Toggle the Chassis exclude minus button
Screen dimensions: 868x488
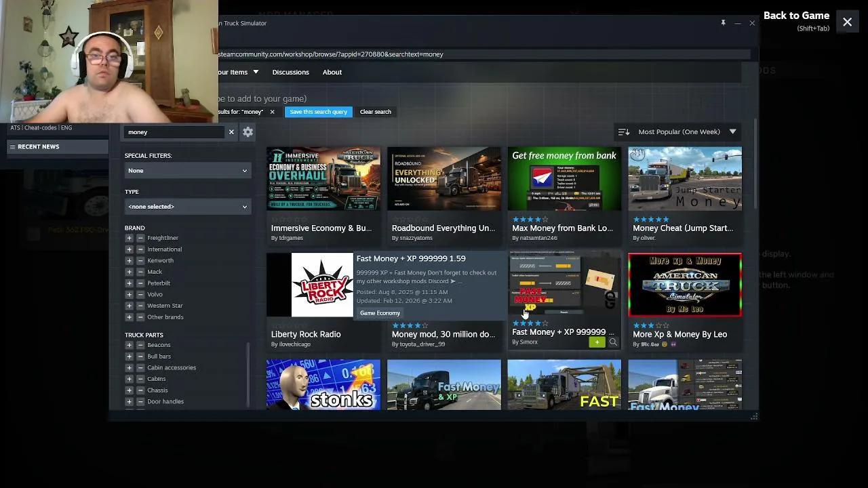point(140,390)
